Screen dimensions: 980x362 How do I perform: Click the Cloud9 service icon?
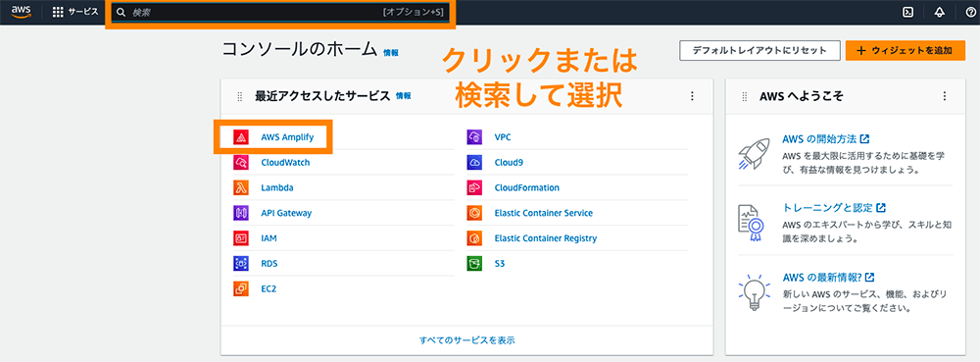(474, 163)
